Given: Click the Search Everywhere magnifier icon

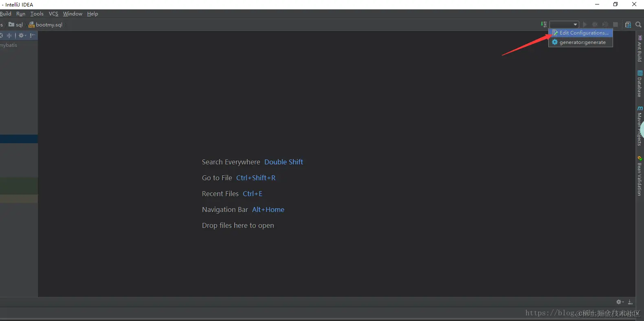Looking at the screenshot, I should click(x=638, y=24).
